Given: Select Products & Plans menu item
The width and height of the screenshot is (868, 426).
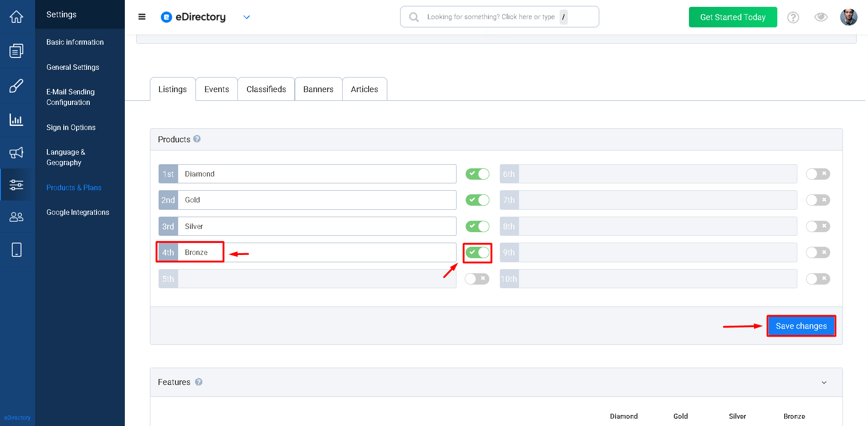Looking at the screenshot, I should pos(74,187).
